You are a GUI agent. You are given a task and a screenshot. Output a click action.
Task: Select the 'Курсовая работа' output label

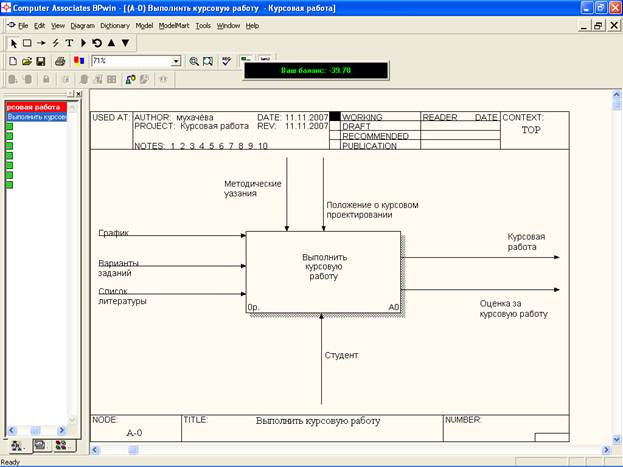click(526, 242)
